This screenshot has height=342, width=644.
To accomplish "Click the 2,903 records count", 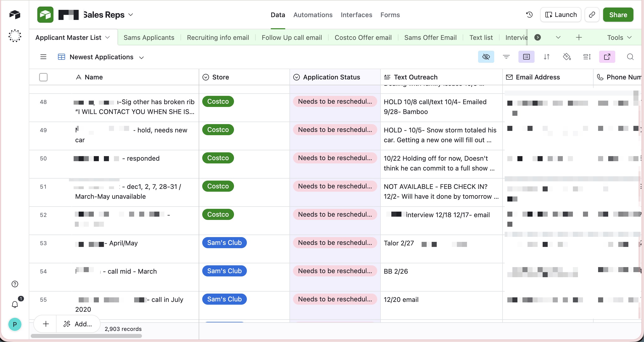I will click(x=123, y=329).
